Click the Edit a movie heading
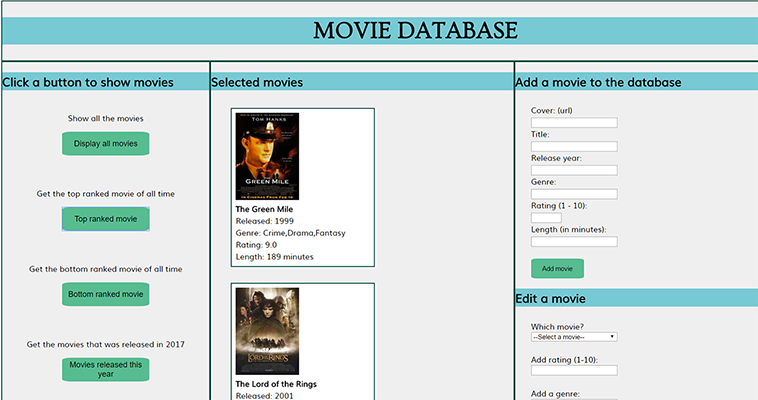Screen dimensions: 758x400 tap(551, 299)
